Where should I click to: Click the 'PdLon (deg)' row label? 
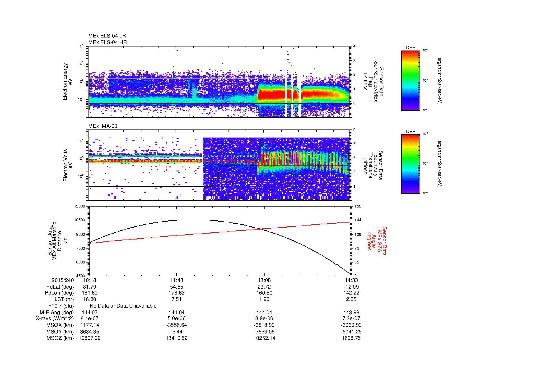(59, 293)
